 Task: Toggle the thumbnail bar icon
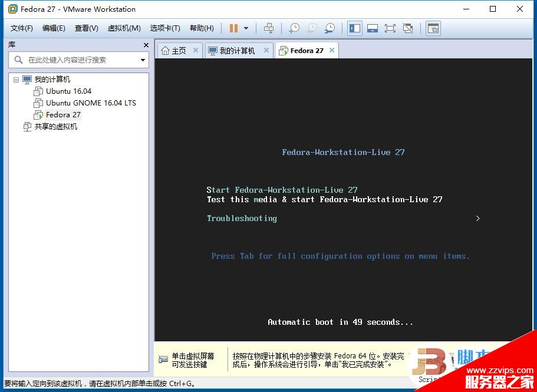coord(373,28)
